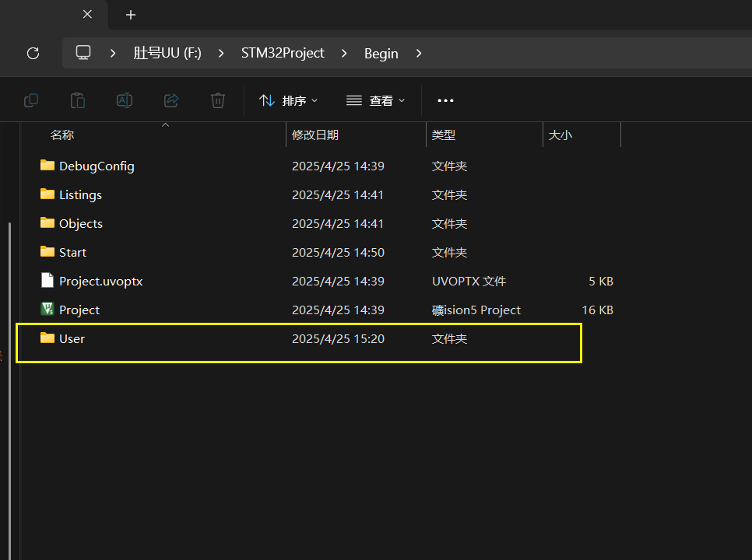
Task: Click the UVOPTX 文件 type cell
Action: pyautogui.click(x=469, y=282)
